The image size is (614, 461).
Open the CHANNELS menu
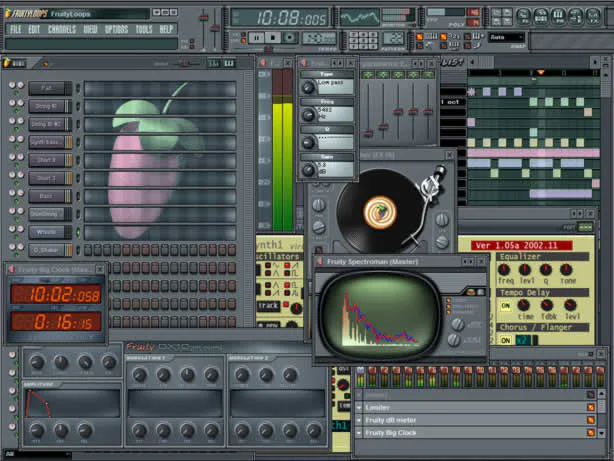(62, 29)
